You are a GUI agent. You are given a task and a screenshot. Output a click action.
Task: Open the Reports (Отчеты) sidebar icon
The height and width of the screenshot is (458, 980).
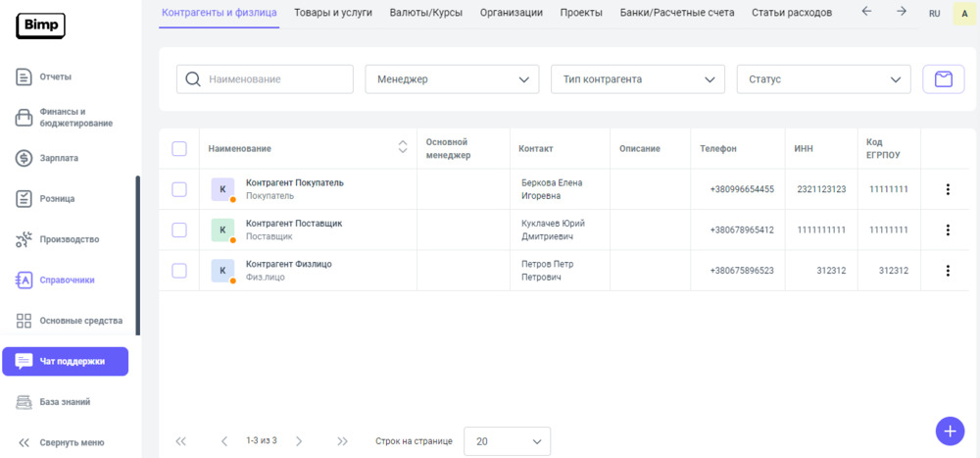point(24,76)
